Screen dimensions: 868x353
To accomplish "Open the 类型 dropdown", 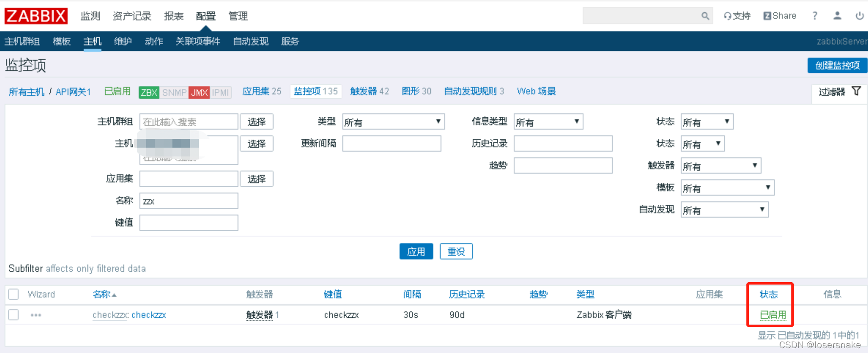I will tap(393, 122).
